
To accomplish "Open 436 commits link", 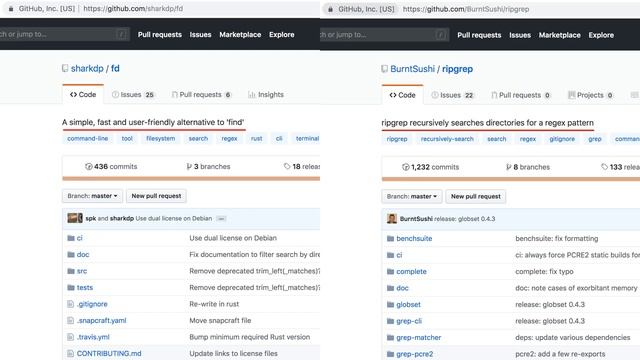I will coord(111,167).
